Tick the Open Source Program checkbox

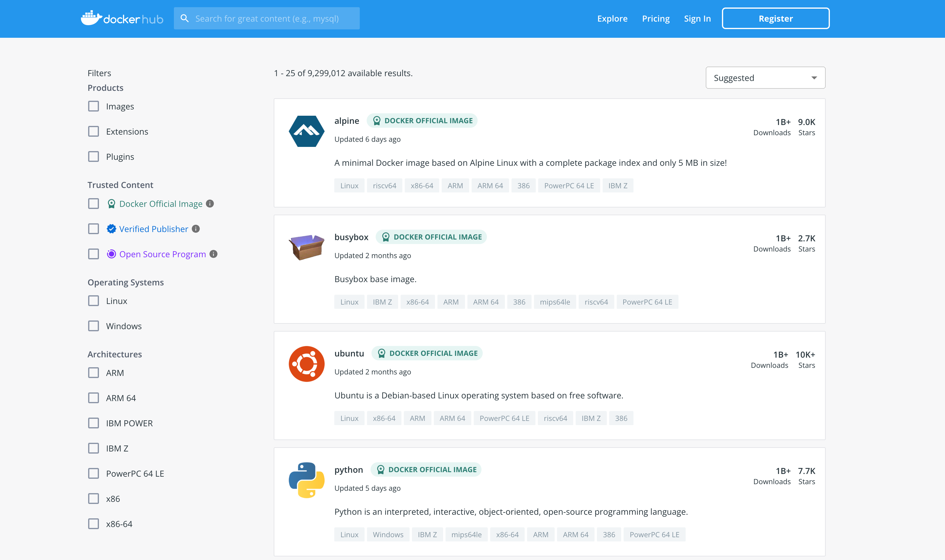(94, 254)
